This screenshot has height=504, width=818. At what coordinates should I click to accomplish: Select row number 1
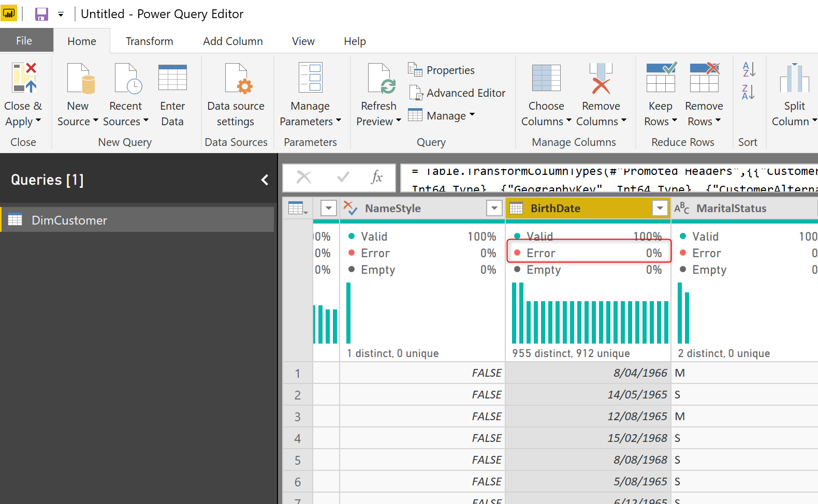point(298,373)
